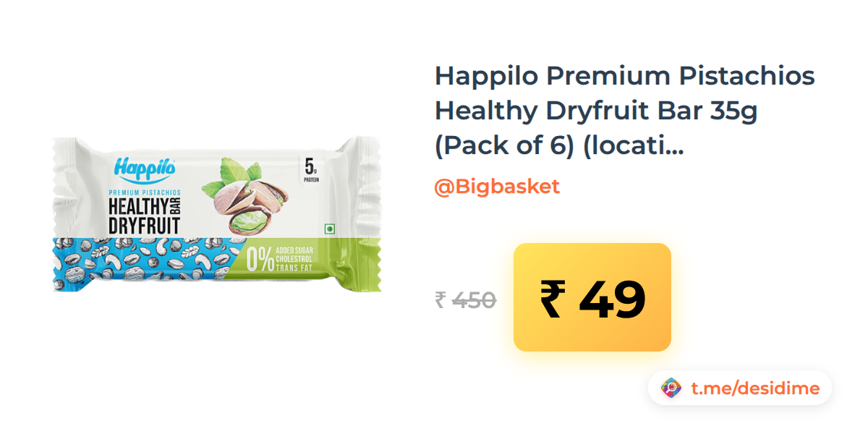Click the pistachio illustration on the wrapper
This screenshot has width=868, height=434.
click(x=244, y=197)
